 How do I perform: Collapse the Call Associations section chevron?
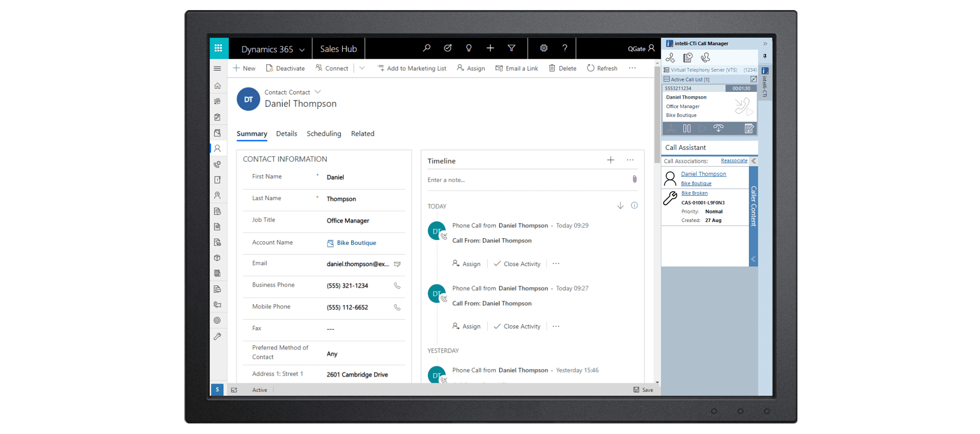754,161
